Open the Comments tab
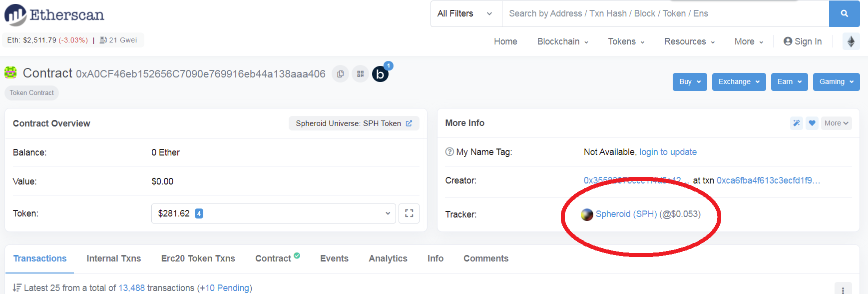Screen dimensions: 868x294 pos(486,258)
